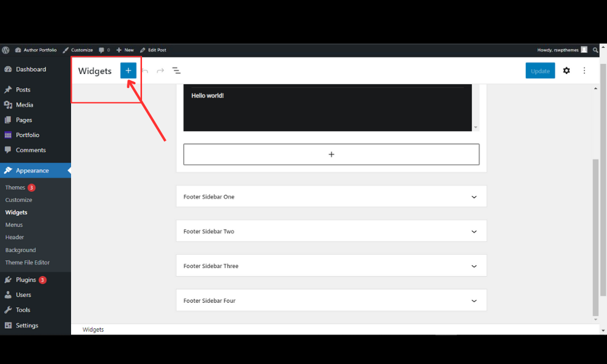Screen dimensions: 607x364
Task: Open Theme File Editor
Action: pos(27,262)
